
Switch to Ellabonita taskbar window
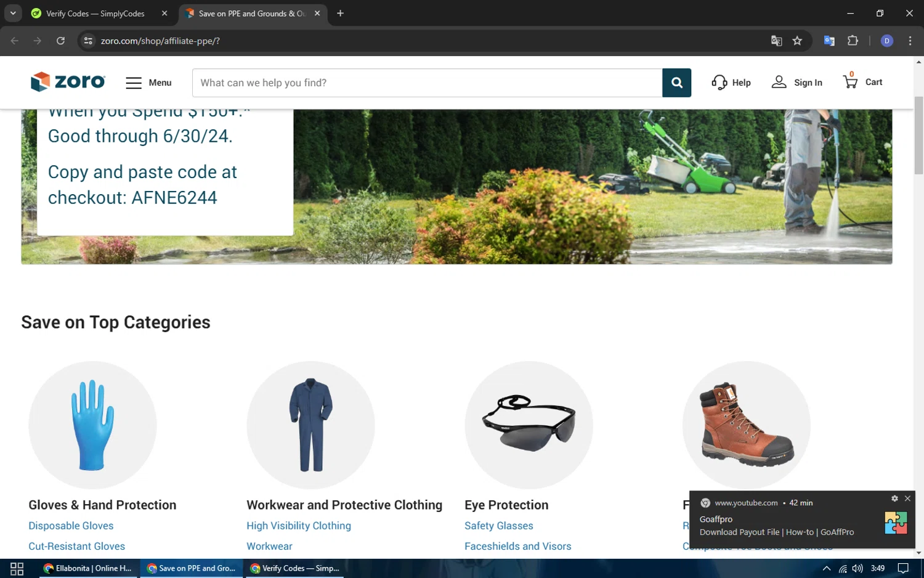[89, 568]
